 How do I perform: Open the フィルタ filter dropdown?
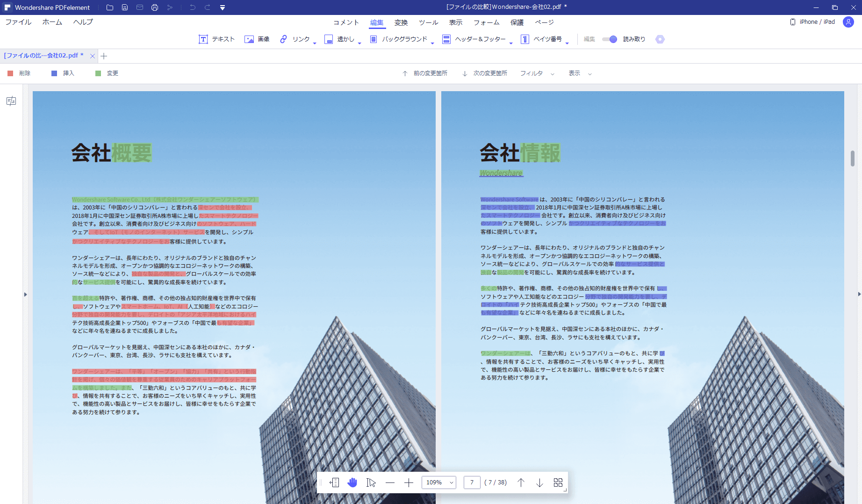[x=537, y=73]
